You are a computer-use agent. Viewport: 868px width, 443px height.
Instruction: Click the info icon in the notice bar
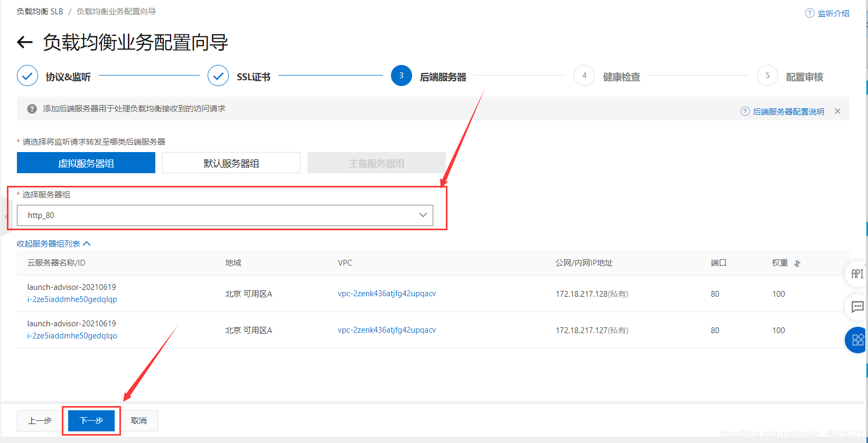click(x=32, y=109)
